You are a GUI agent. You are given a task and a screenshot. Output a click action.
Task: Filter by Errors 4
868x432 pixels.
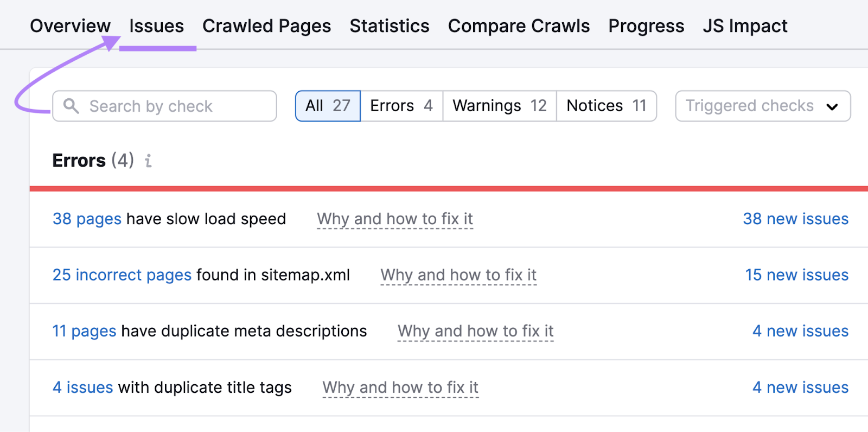click(401, 106)
